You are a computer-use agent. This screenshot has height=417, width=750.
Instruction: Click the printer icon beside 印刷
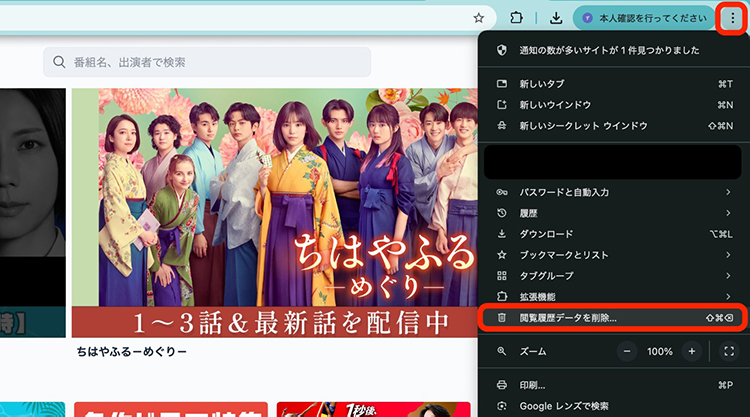click(501, 385)
